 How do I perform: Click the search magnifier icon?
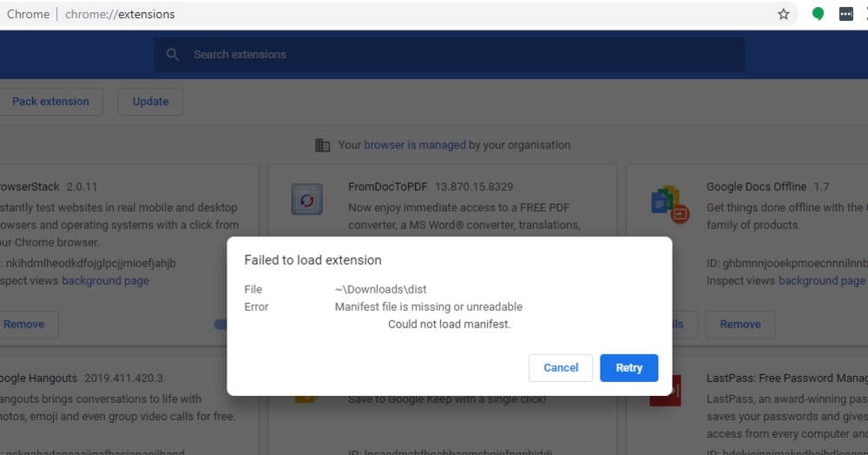(173, 54)
